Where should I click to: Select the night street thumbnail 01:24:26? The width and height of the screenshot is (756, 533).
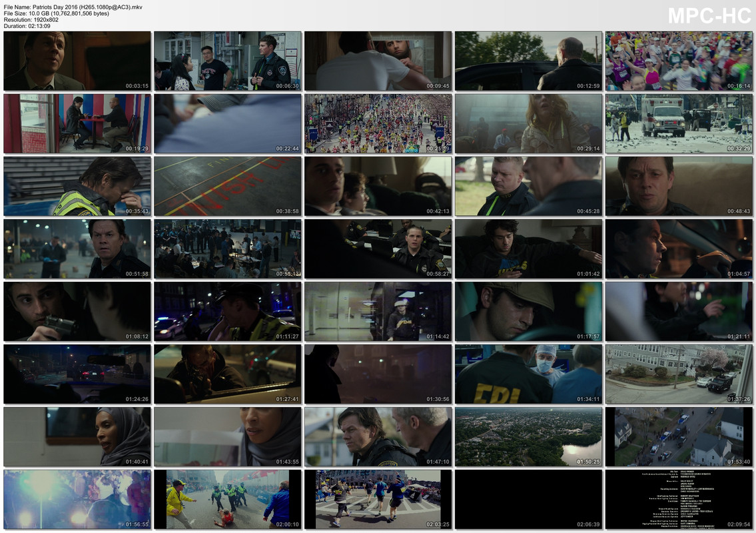point(77,374)
